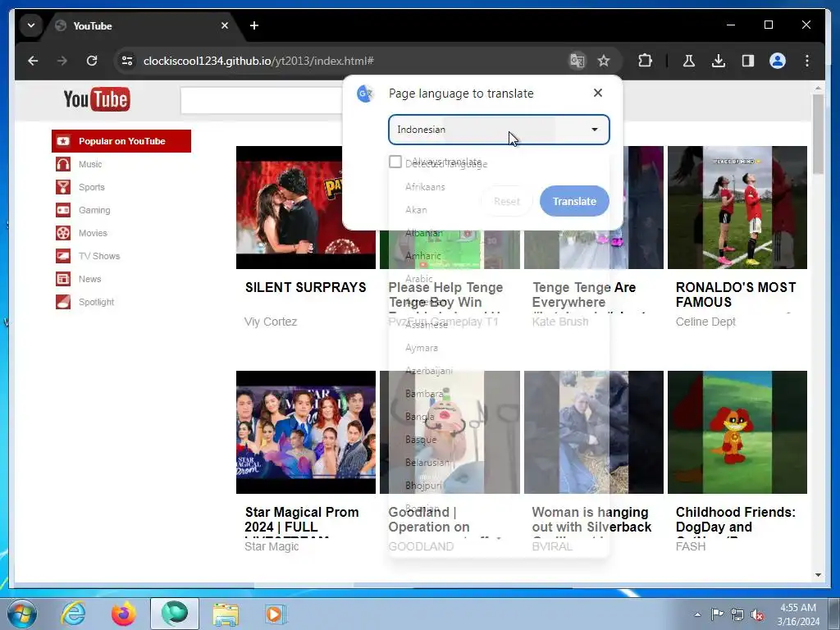Click the Google Translate icon in address bar

click(x=577, y=61)
